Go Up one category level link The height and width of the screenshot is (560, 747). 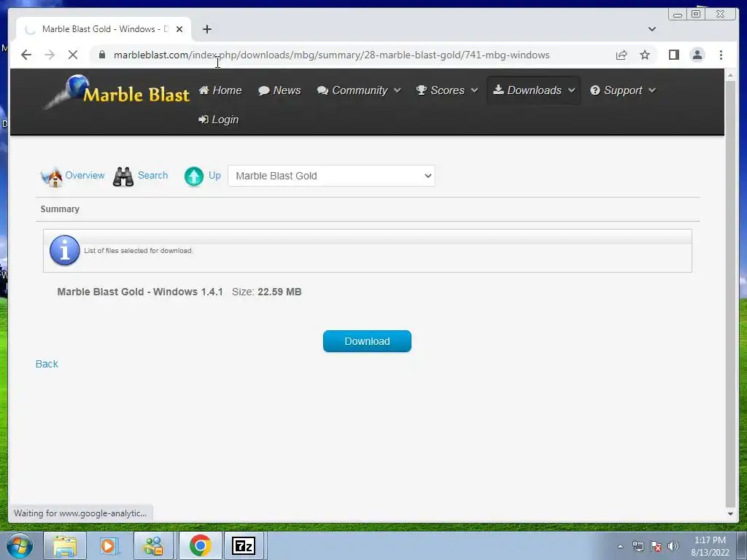pyautogui.click(x=214, y=175)
